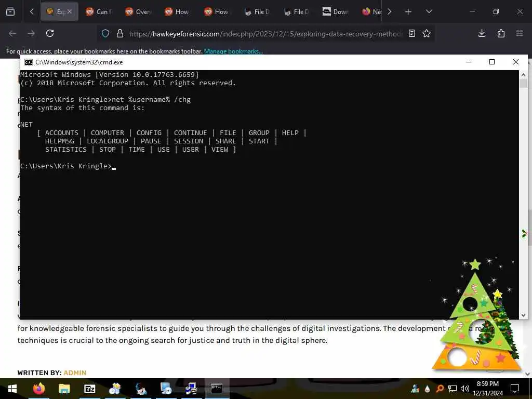Screen dimensions: 532x399
Task: Go back to the previous page
Action: click(12, 33)
